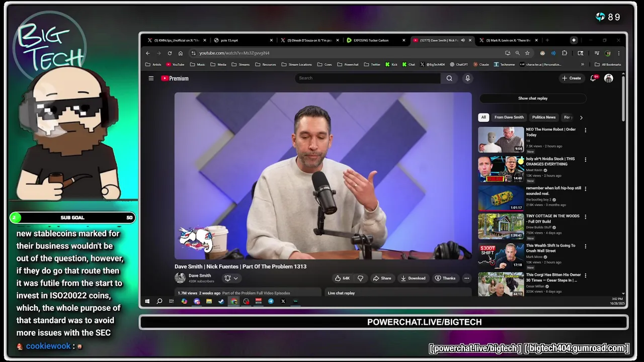Open Windows taskbar search
This screenshot has width=644, height=362.
[x=159, y=301]
